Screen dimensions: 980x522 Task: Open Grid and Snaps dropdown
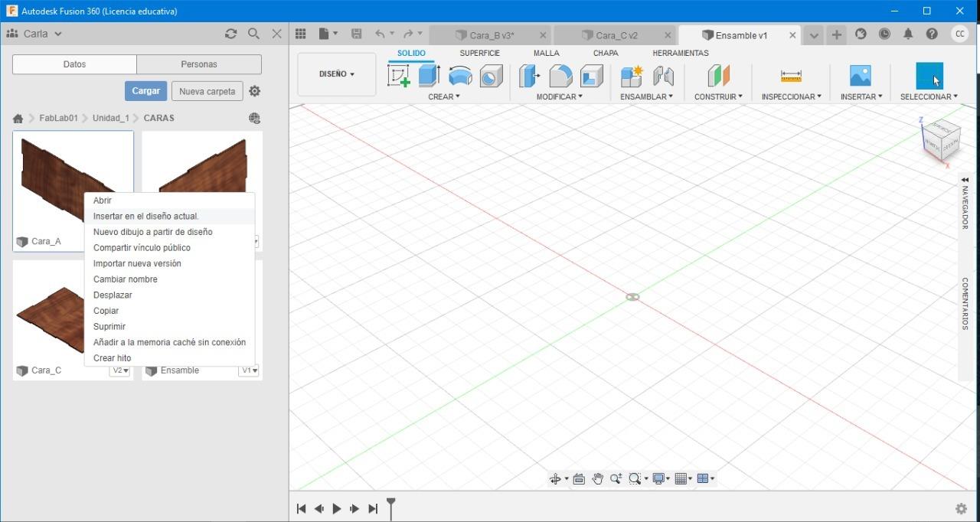pyautogui.click(x=683, y=479)
